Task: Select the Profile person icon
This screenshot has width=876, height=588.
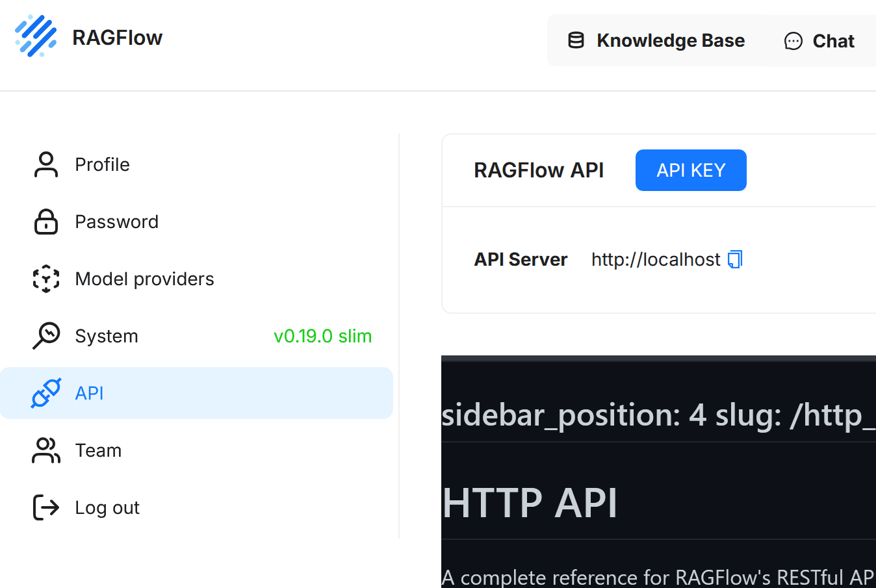Action: tap(45, 164)
